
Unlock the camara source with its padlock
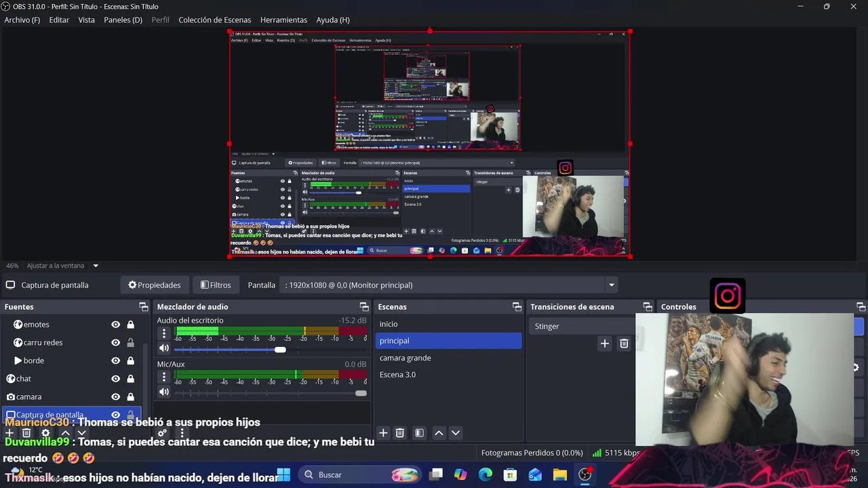130,396
